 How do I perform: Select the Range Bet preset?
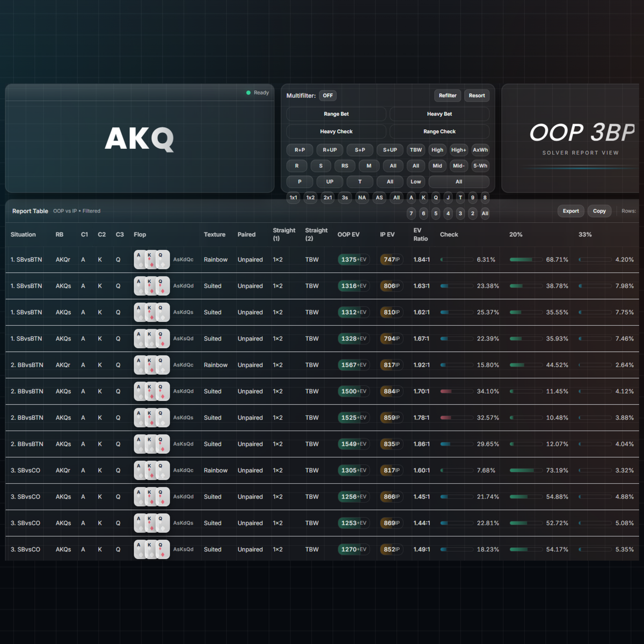[x=336, y=114]
